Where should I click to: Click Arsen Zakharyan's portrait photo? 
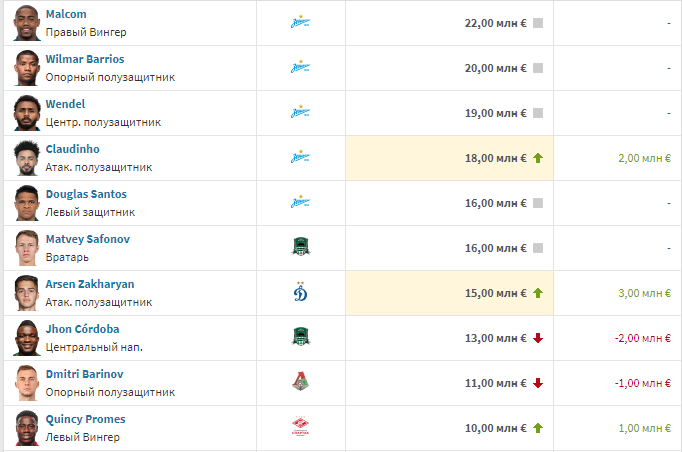coord(26,293)
